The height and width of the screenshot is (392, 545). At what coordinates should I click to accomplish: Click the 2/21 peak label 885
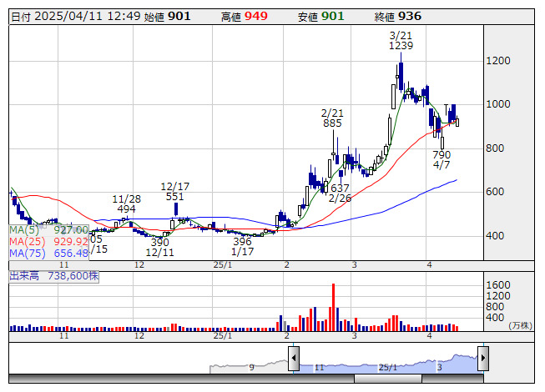[x=332, y=123]
